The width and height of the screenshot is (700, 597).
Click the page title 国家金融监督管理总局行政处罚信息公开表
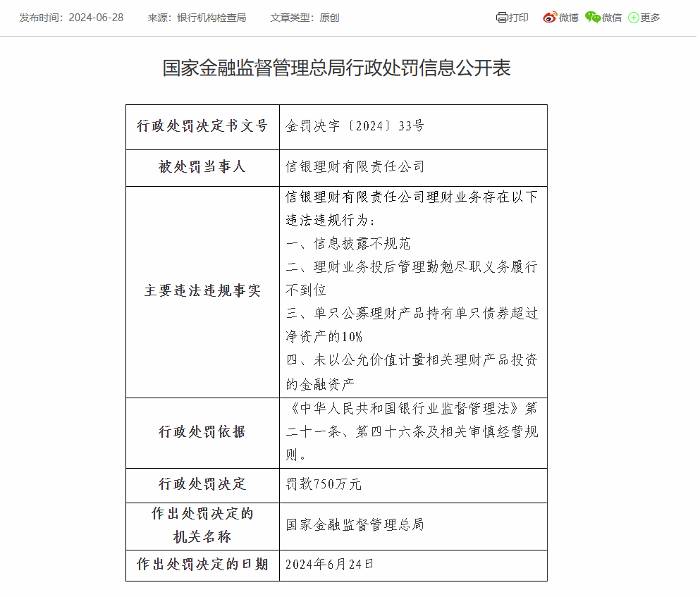point(336,68)
